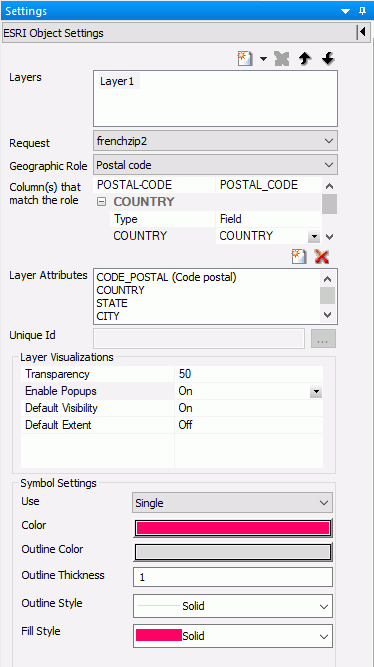Pin the Settings panel
The width and height of the screenshot is (374, 667).
[363, 11]
